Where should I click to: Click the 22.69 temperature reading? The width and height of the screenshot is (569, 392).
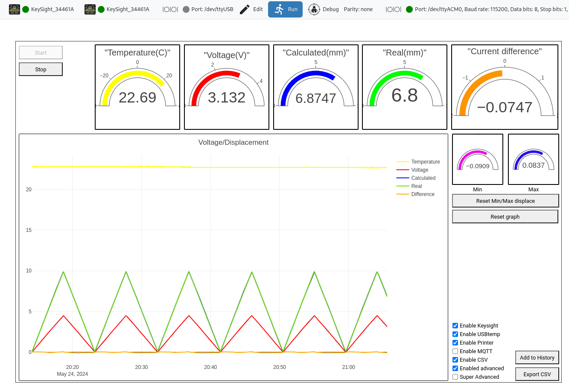pos(137,98)
